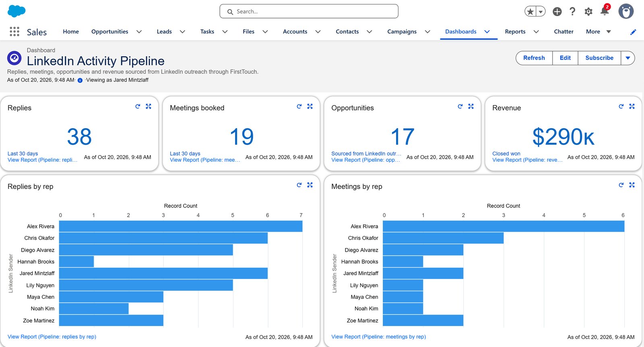Refresh the Meetings booked widget
Image resolution: width=644 pixels, height=347 pixels.
pos(299,106)
